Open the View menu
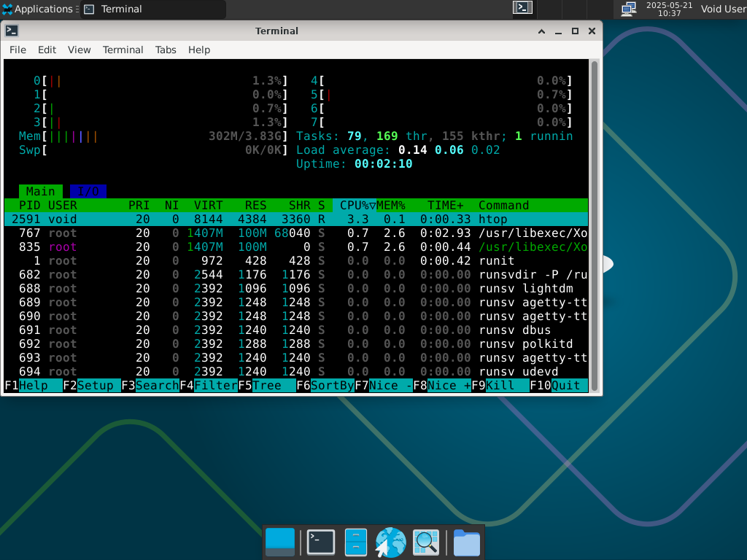Image resolution: width=747 pixels, height=560 pixels. (x=79, y=50)
